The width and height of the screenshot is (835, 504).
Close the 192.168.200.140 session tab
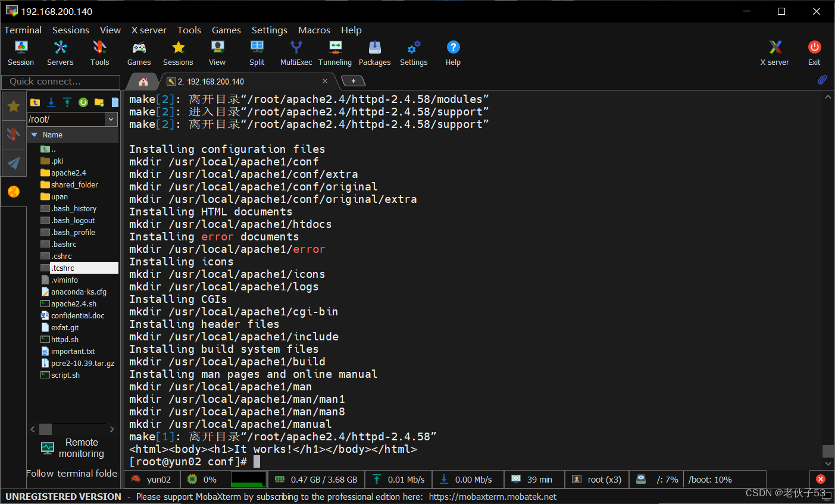325,81
